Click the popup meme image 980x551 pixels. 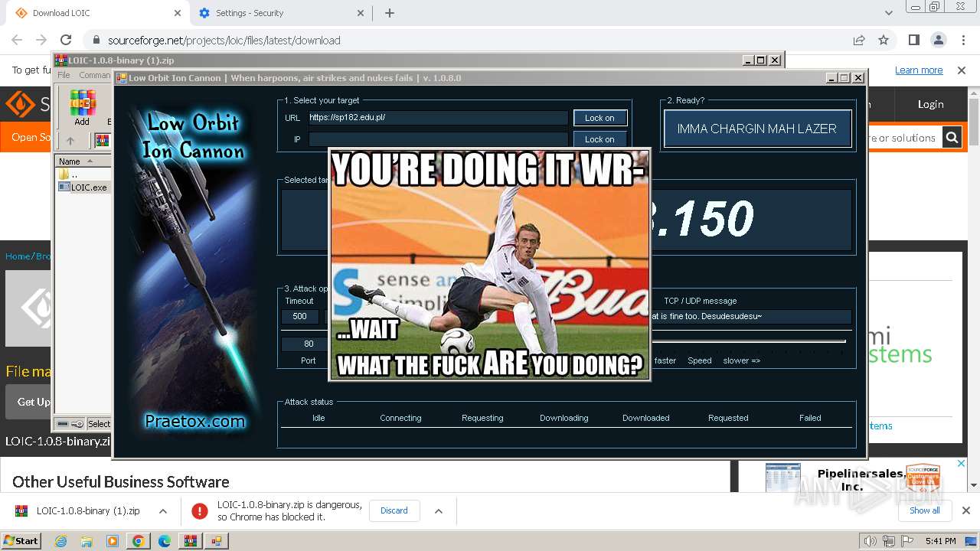click(489, 264)
